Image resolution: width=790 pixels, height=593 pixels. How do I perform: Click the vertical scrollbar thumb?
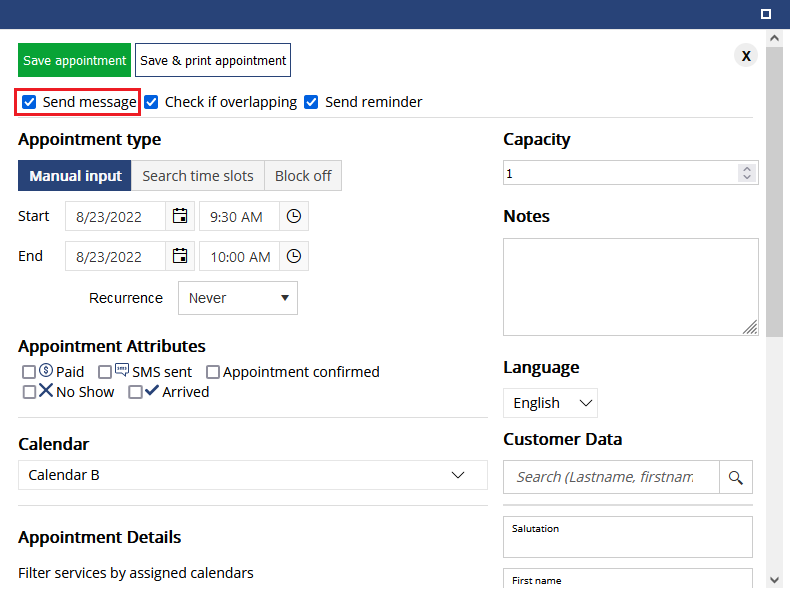pos(774,192)
